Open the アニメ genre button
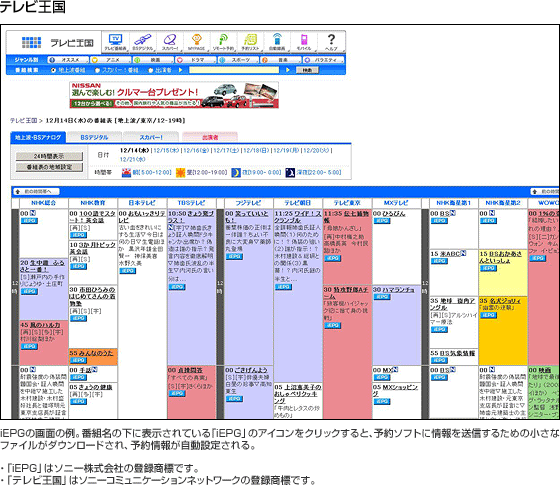The width and height of the screenshot is (560, 485). [x=111, y=60]
